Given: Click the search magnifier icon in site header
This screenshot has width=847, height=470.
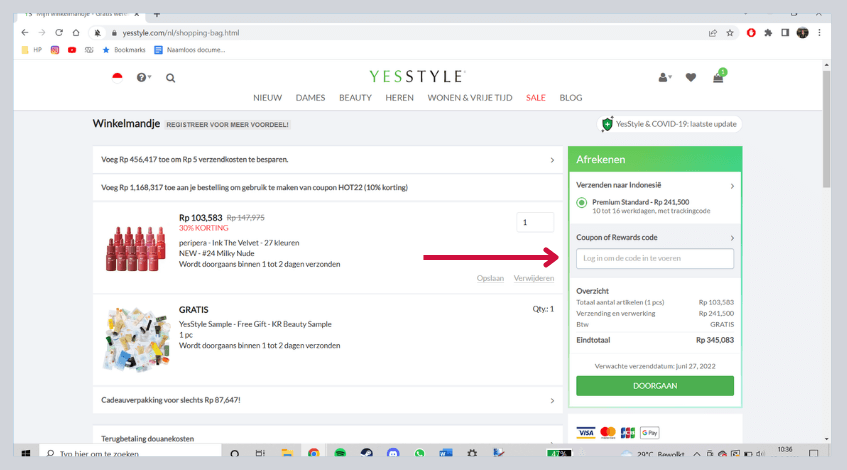Looking at the screenshot, I should pyautogui.click(x=171, y=77).
